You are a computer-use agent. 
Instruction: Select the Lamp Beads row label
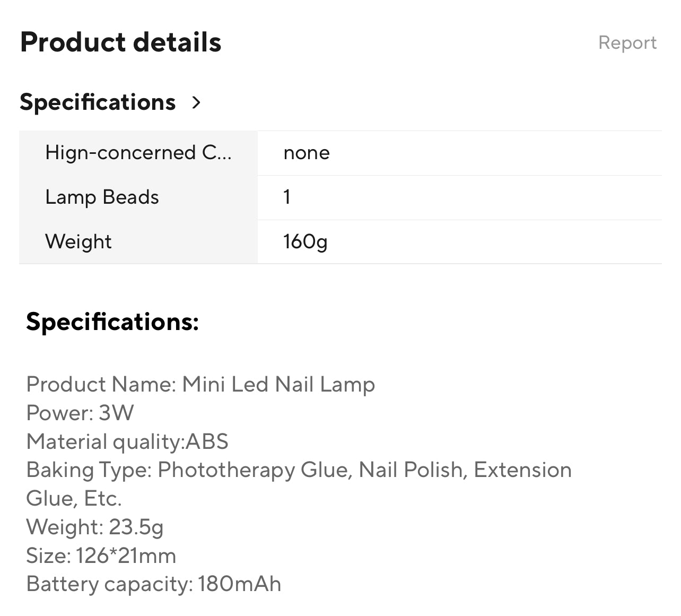point(102,197)
